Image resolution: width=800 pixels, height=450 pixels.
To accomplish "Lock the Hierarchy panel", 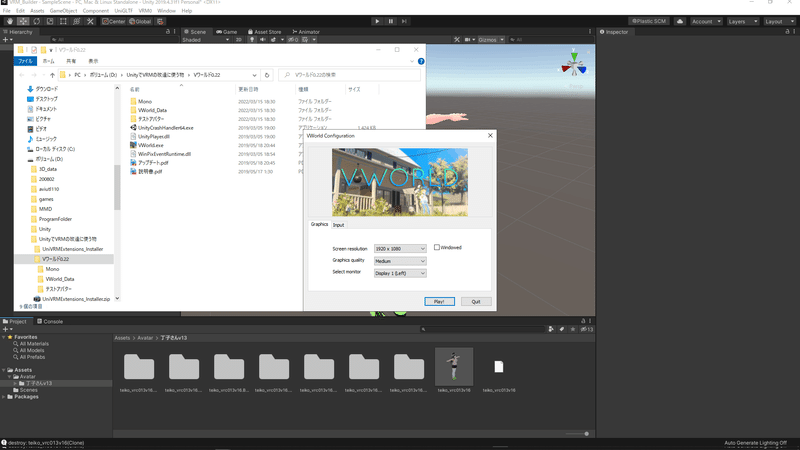I will [x=167, y=32].
